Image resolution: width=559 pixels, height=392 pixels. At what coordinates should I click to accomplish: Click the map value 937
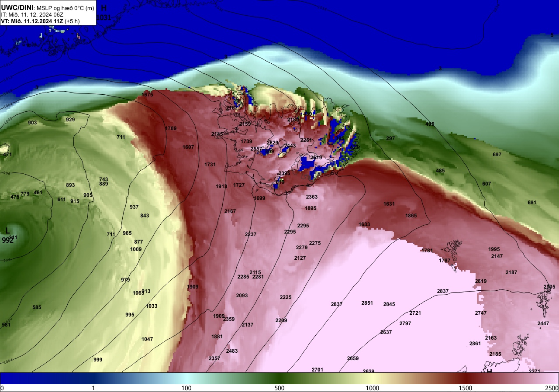point(134,207)
